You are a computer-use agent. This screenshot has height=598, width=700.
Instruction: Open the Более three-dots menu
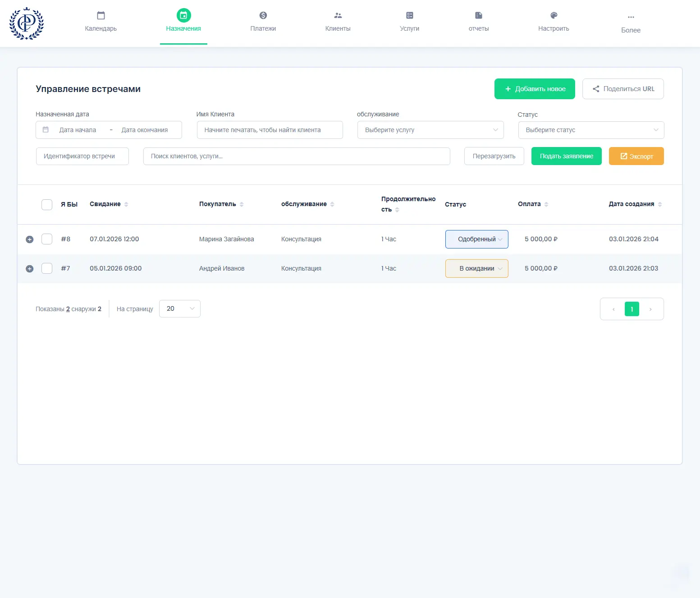pyautogui.click(x=631, y=17)
